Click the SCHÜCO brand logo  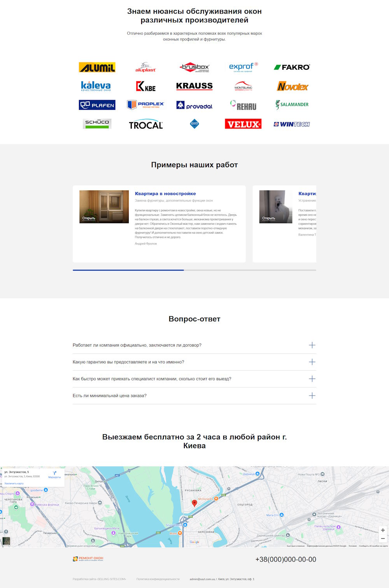click(x=97, y=124)
